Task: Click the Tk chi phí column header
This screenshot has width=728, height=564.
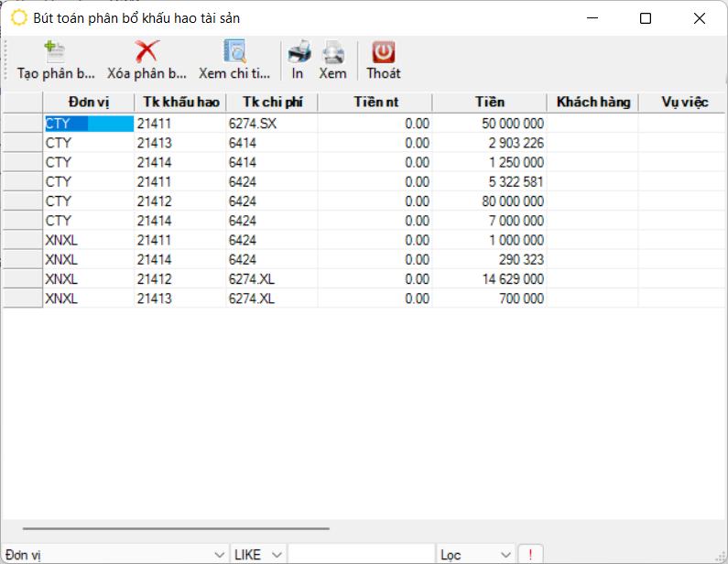Action: pyautogui.click(x=272, y=102)
